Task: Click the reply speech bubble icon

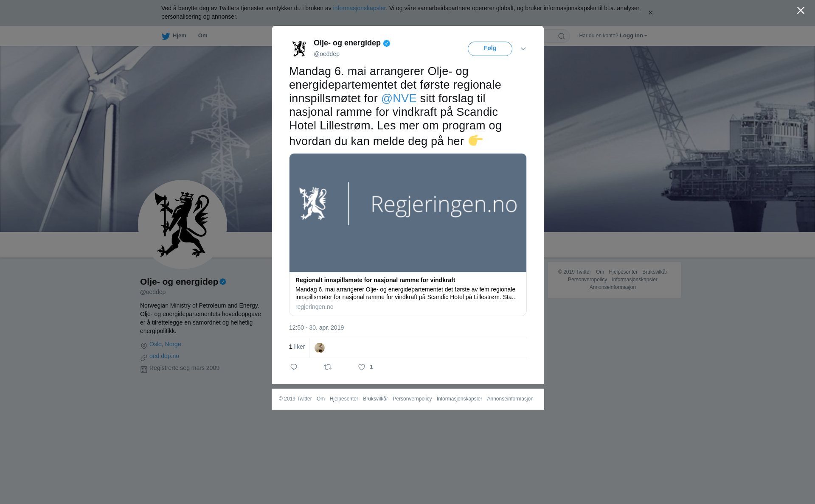Action: coord(294,367)
